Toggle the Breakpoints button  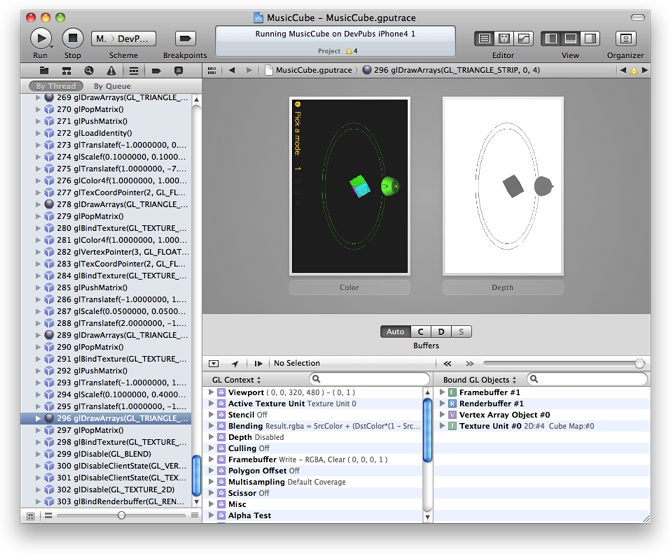(184, 38)
